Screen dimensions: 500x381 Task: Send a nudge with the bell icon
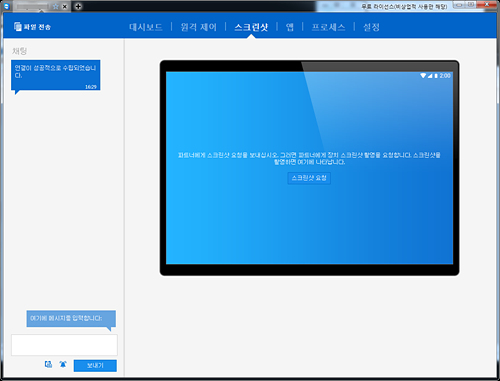[63, 364]
